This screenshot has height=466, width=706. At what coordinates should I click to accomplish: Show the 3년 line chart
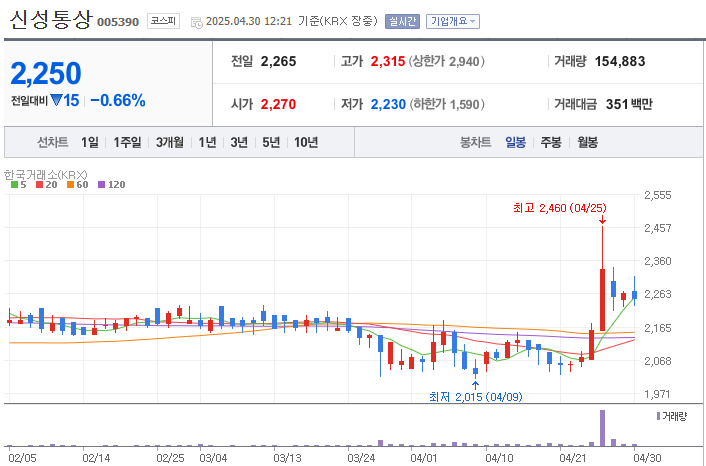point(239,143)
